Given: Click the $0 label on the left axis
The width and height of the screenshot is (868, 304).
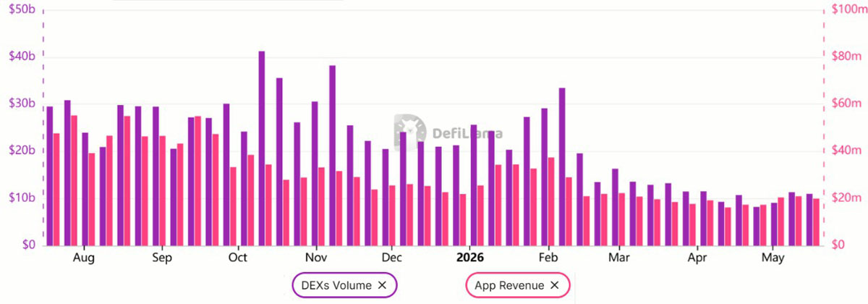Looking at the screenshot, I should [29, 245].
